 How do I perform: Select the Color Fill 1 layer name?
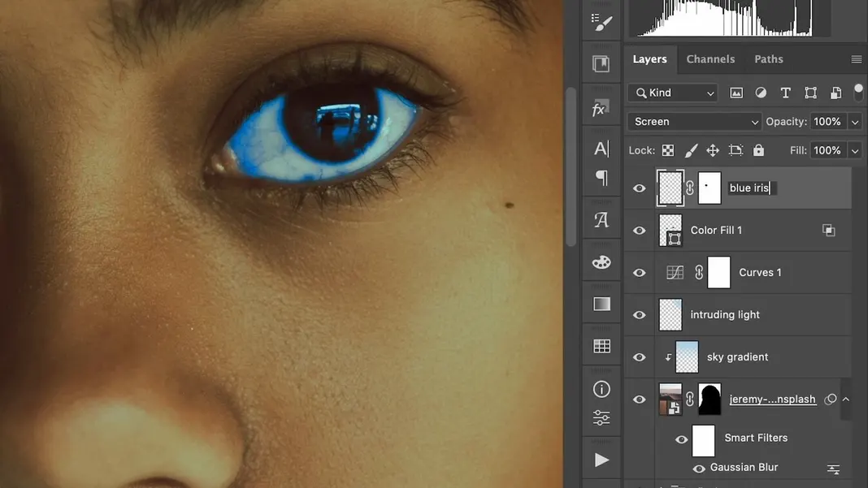click(716, 230)
